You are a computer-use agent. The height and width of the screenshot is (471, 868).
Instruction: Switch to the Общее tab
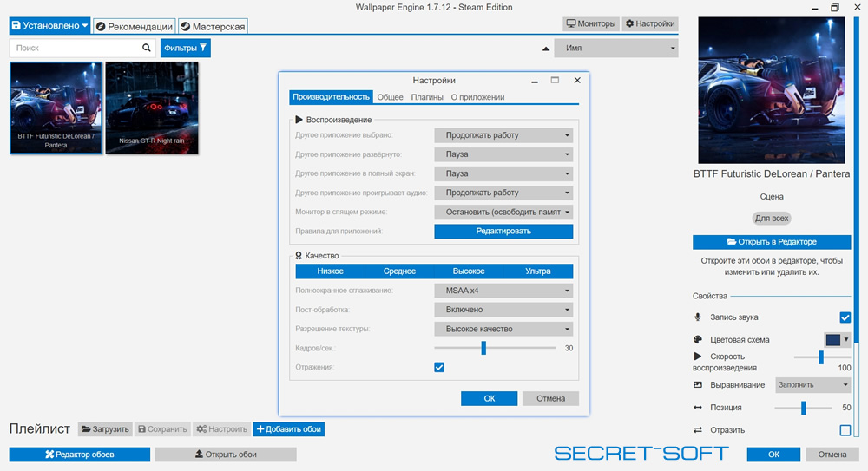coord(391,97)
